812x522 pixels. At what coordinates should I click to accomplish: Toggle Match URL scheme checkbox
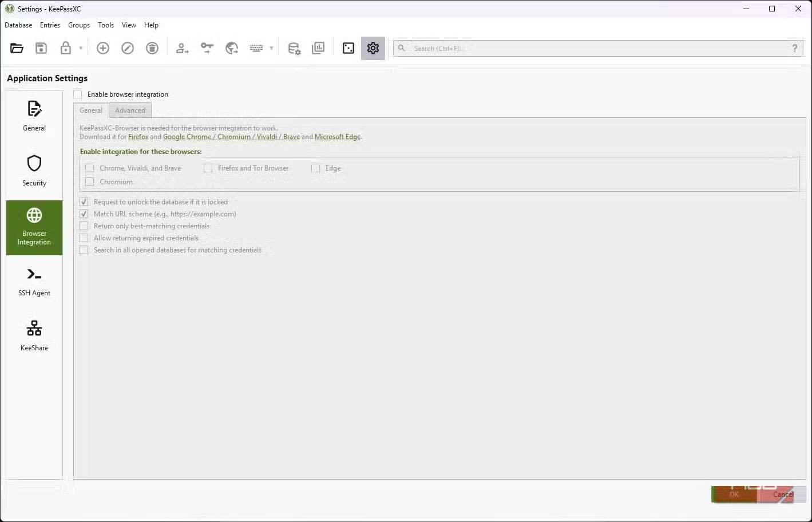[84, 214]
